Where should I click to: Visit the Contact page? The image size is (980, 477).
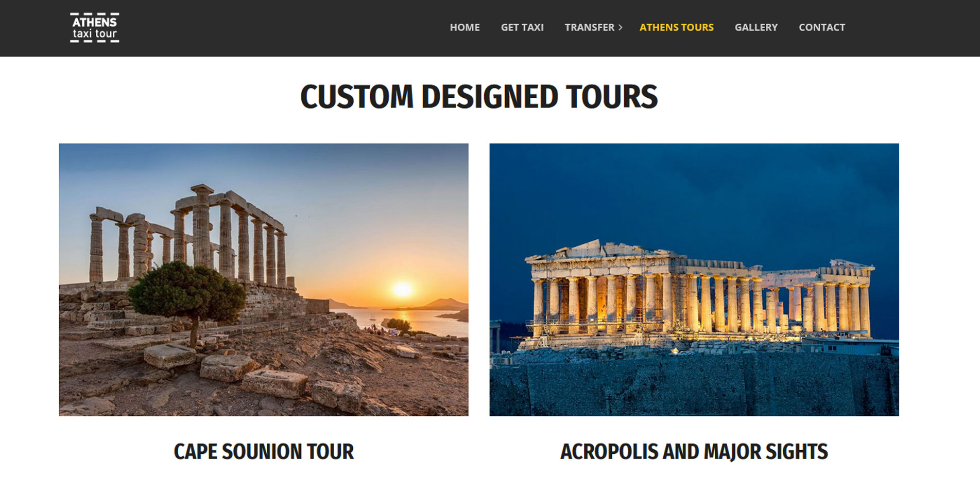pos(821,27)
